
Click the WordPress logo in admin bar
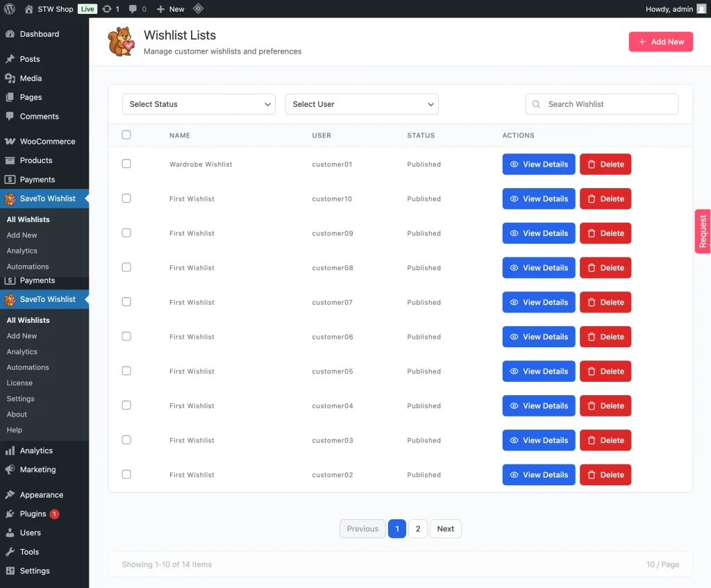point(10,9)
